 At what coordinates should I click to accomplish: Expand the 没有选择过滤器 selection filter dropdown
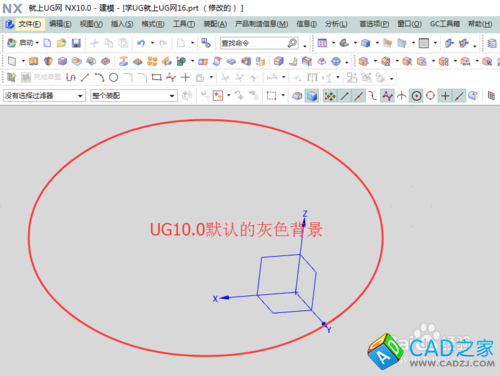click(80, 96)
